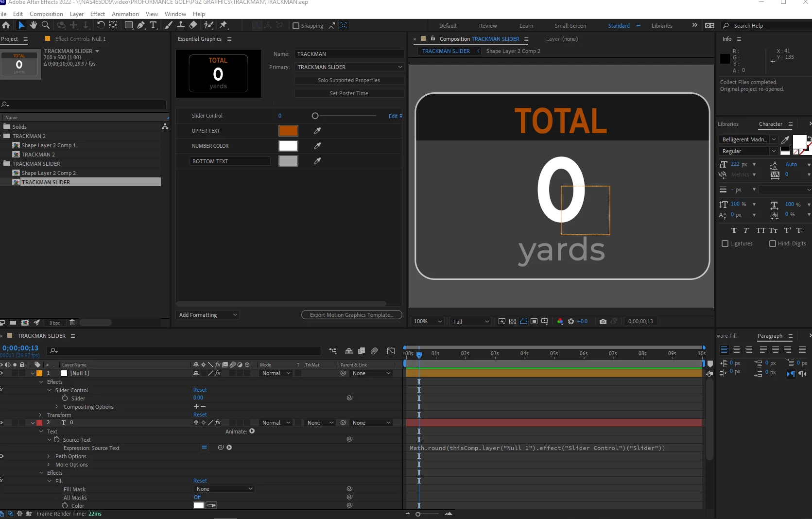Click Set Poster Time button
The width and height of the screenshot is (812, 519).
349,93
